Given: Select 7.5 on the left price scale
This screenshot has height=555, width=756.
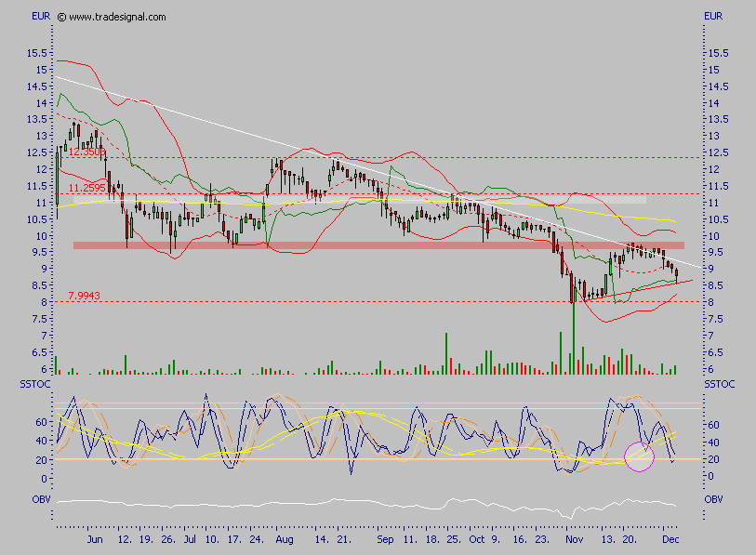Looking at the screenshot, I should tap(39, 319).
